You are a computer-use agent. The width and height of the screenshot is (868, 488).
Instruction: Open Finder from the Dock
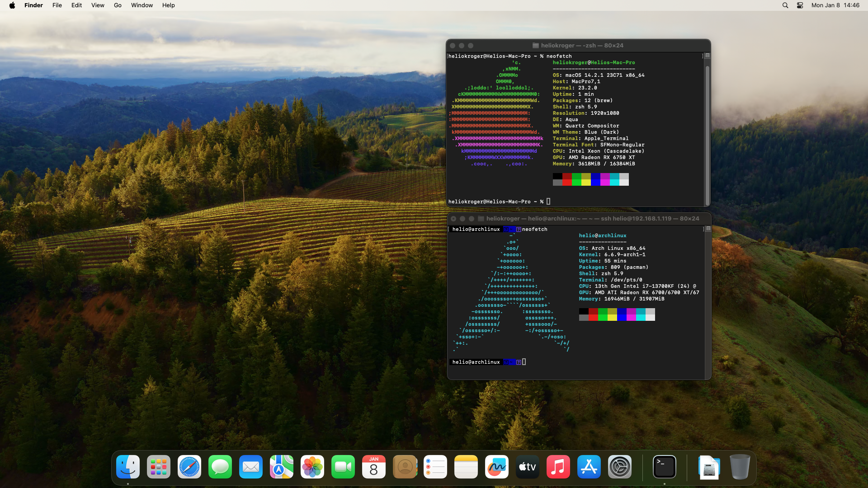128,467
